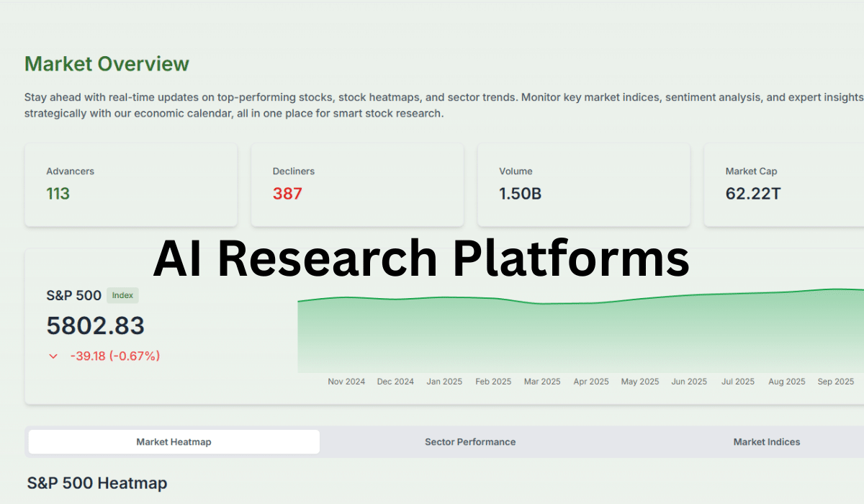Select the Market Cap 62.22T card
The width and height of the screenshot is (864, 504).
click(785, 184)
